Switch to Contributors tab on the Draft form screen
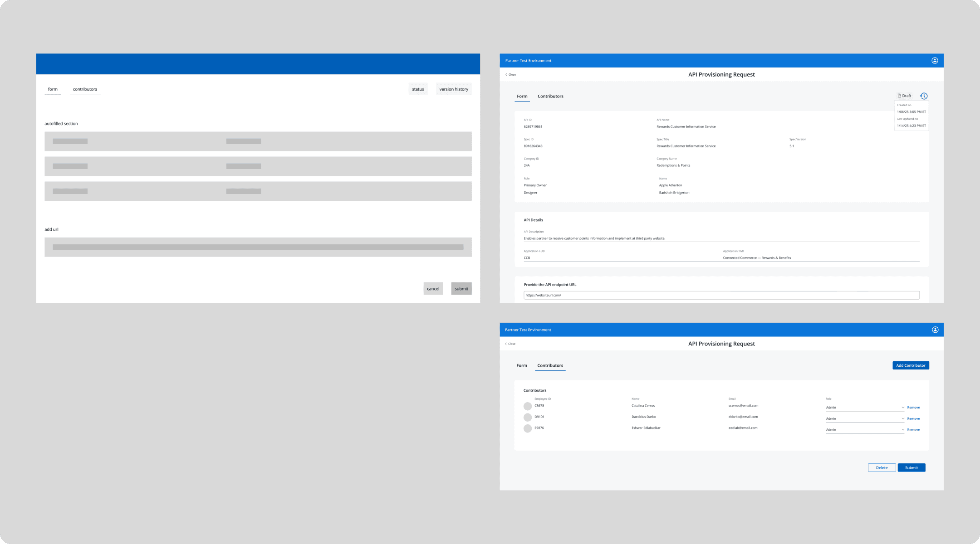 [x=550, y=97]
